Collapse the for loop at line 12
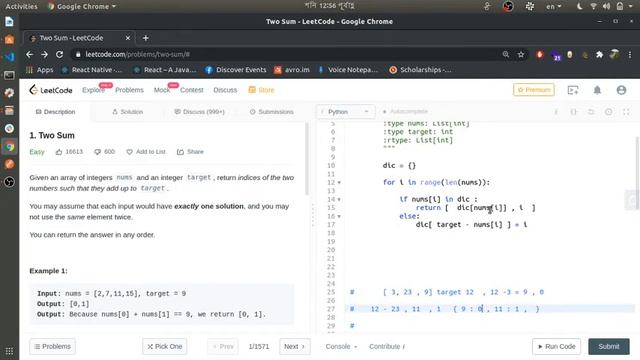This screenshot has height=360, width=640. (x=339, y=182)
